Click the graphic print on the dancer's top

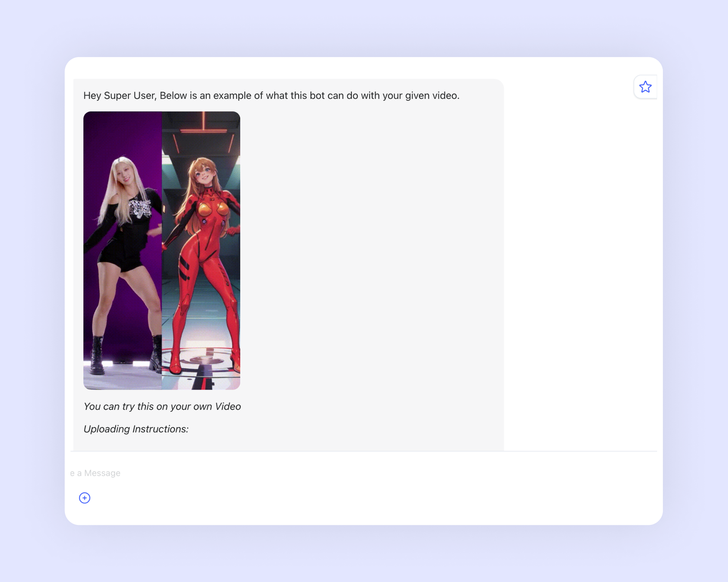141,208
